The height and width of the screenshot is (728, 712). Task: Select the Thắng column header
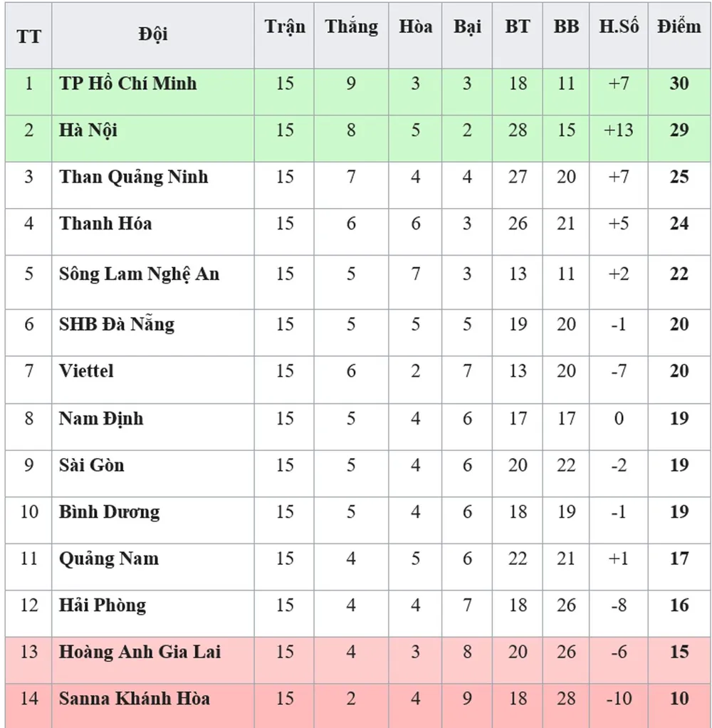coord(351,28)
